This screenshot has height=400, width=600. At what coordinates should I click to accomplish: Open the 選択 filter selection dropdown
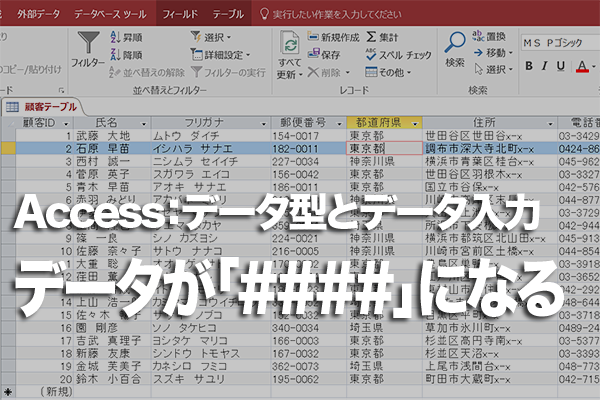211,37
